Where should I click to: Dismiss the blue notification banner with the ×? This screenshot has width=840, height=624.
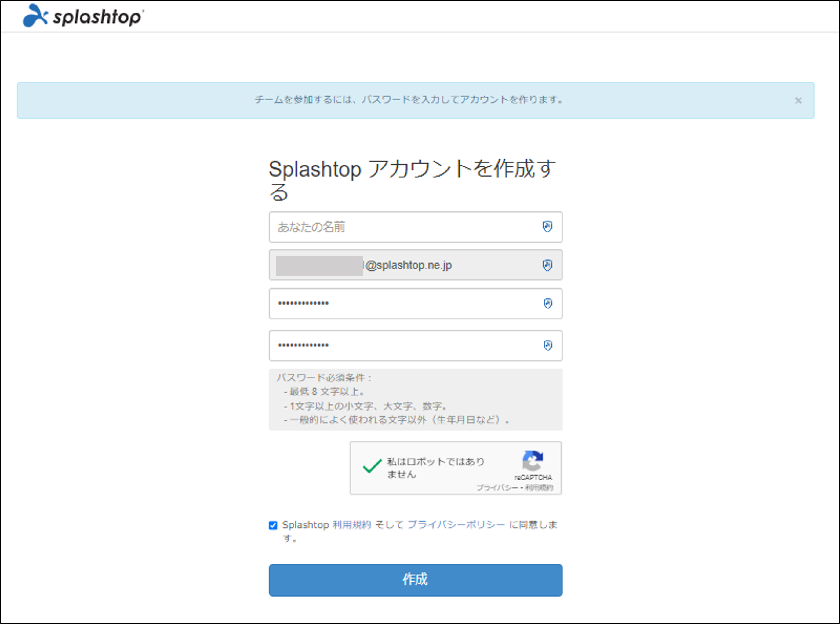(x=799, y=100)
